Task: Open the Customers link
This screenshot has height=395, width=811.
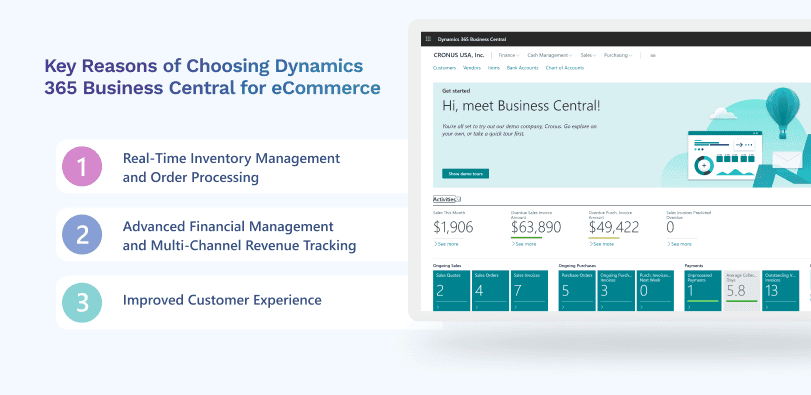Action: (444, 68)
